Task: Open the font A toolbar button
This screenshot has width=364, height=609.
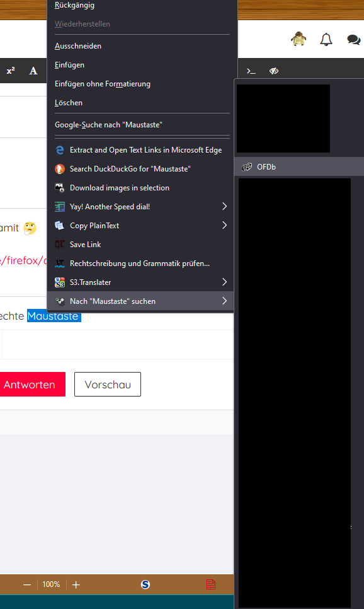Action: click(x=33, y=71)
